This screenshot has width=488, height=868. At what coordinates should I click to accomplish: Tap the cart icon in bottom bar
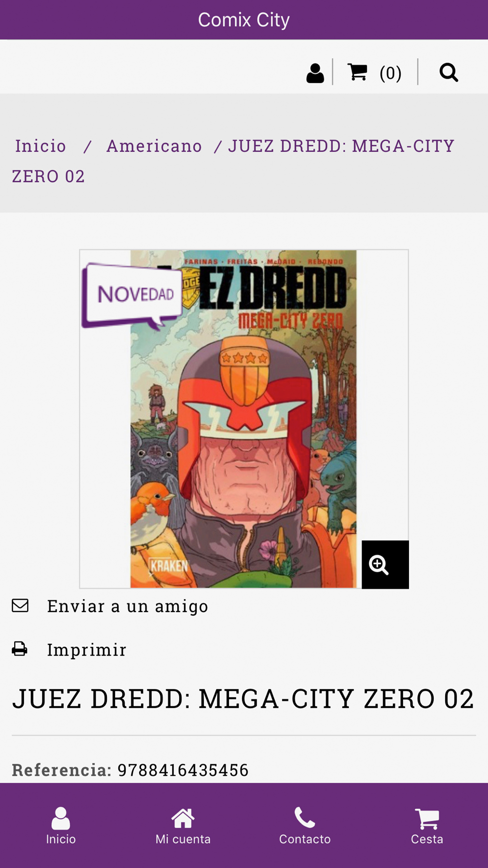tap(427, 819)
